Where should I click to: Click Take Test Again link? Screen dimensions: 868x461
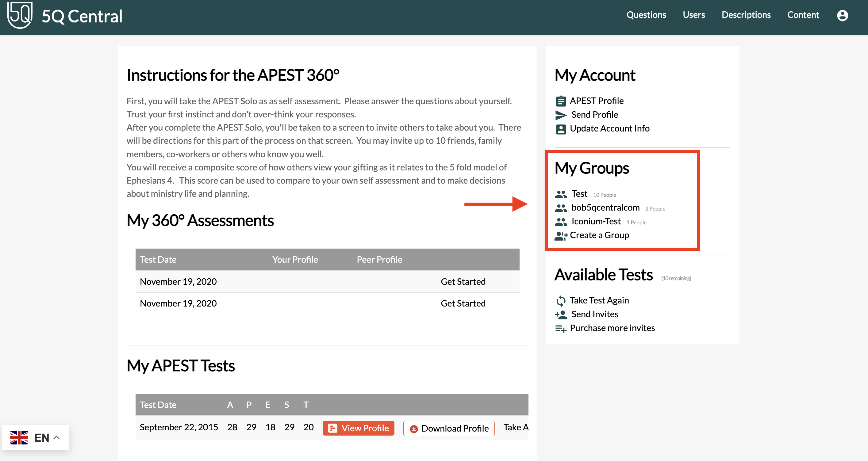click(599, 300)
